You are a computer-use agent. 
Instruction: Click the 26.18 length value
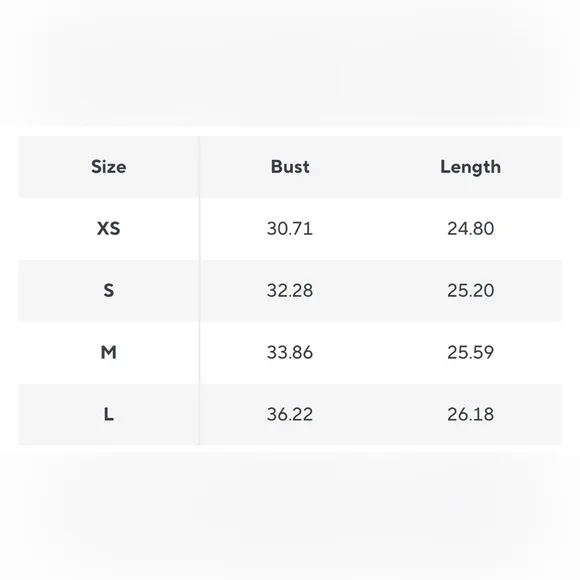point(471,414)
